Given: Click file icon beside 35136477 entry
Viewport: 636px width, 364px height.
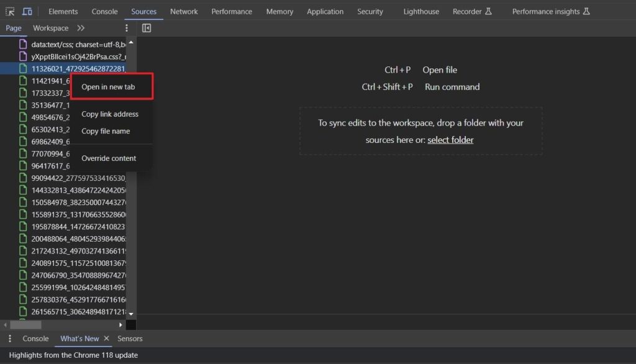Looking at the screenshot, I should coord(23,105).
